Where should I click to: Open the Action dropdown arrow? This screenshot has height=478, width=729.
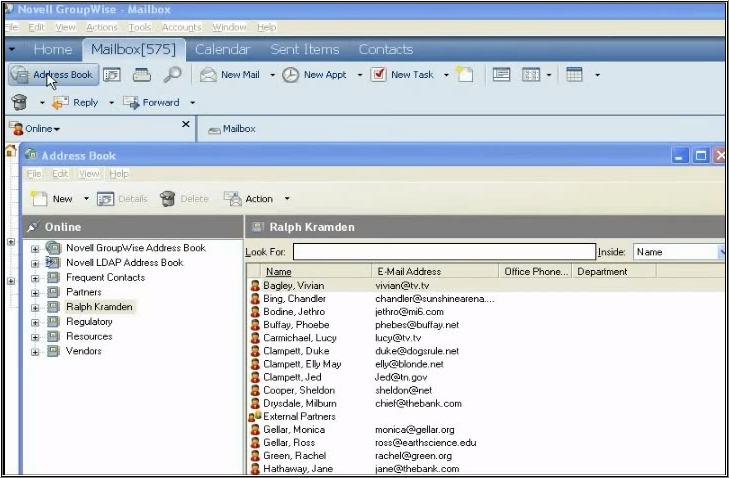pyautogui.click(x=287, y=199)
